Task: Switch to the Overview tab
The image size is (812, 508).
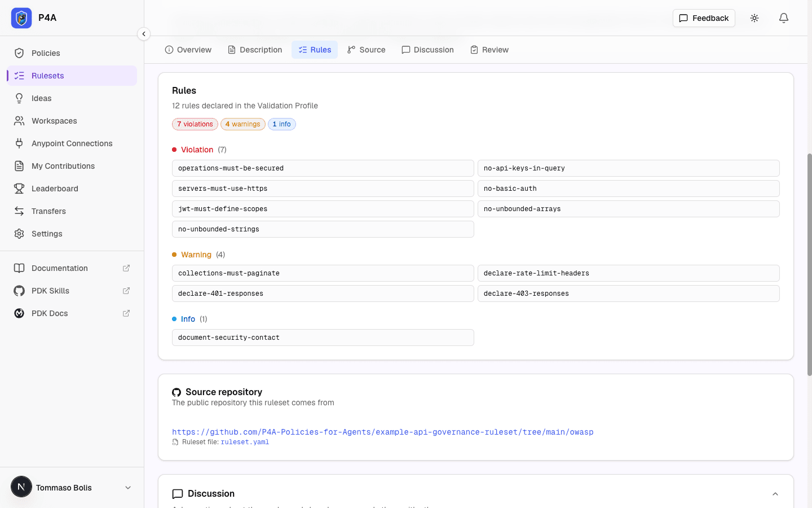Action: coord(188,50)
